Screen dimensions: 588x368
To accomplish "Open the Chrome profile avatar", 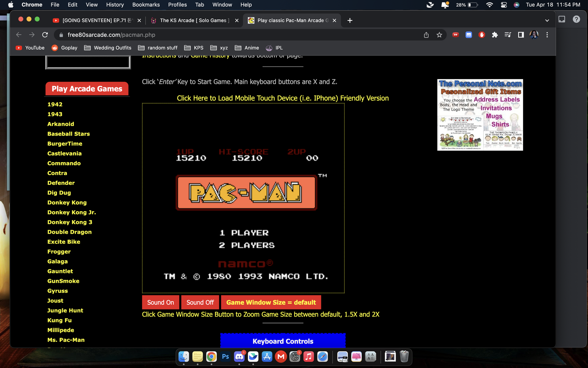I will point(534,35).
